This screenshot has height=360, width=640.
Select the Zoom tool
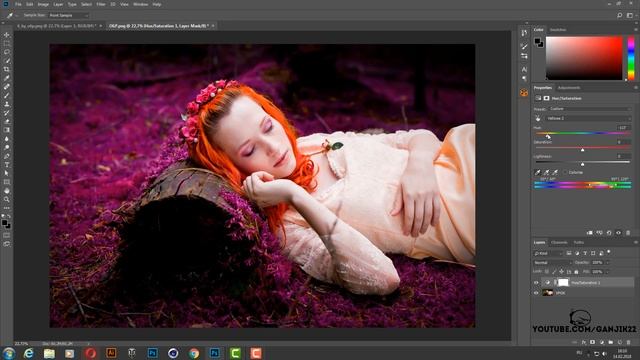click(x=7, y=199)
